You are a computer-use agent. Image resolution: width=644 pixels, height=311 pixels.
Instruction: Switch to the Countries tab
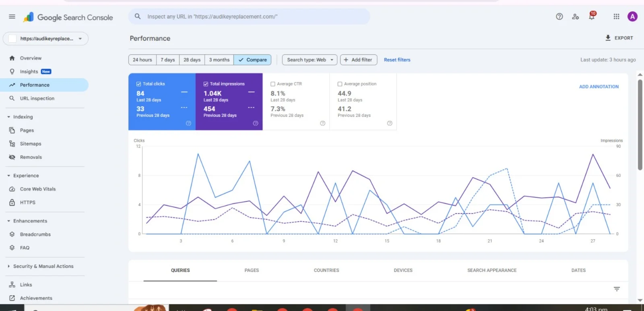[326, 270]
